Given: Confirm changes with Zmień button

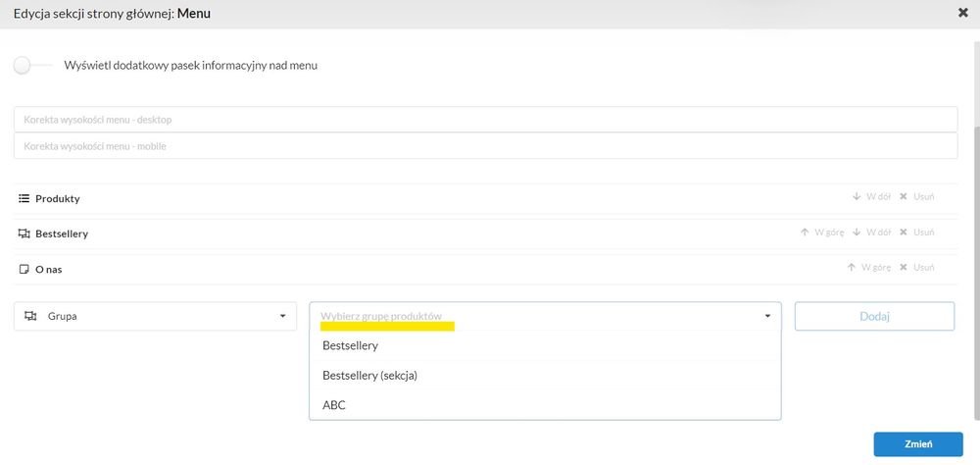Looking at the screenshot, I should [918, 444].
